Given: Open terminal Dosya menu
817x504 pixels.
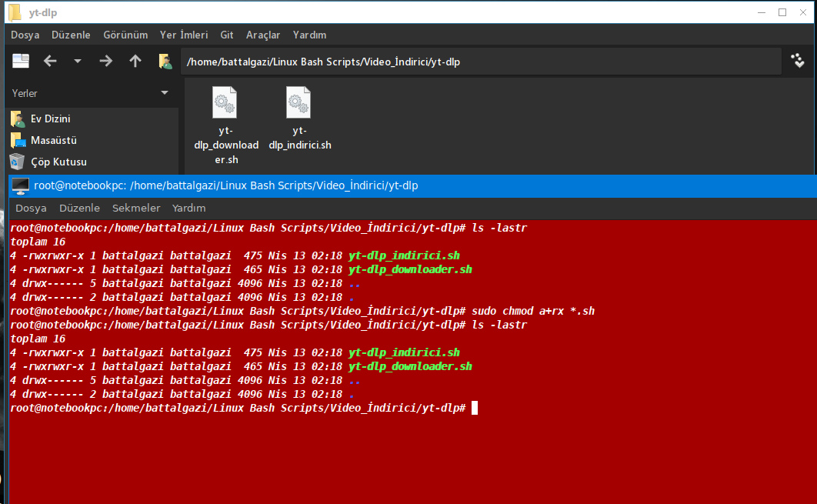Looking at the screenshot, I should [x=31, y=208].
